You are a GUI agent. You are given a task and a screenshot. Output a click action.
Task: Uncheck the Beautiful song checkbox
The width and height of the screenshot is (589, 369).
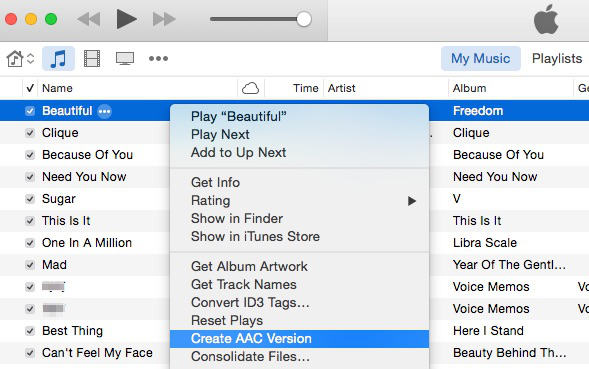pos(30,111)
